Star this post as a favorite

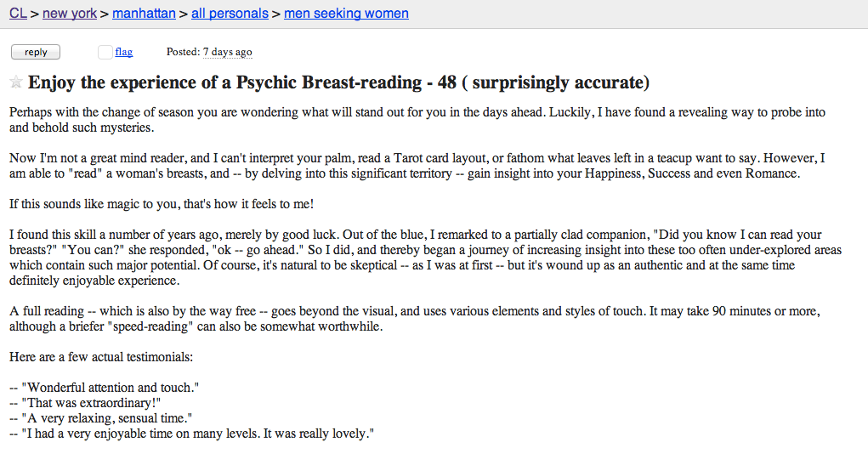16,82
